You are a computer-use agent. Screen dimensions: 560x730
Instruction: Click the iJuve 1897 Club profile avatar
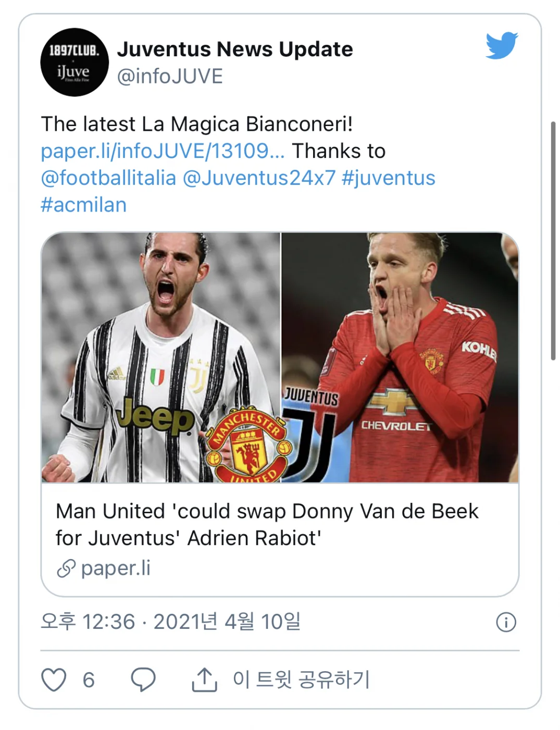[74, 62]
